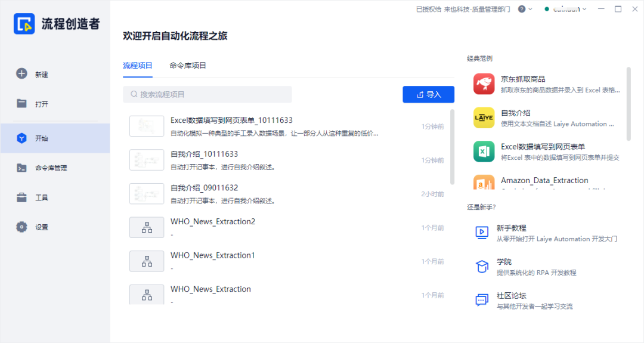Click the help question mark icon

point(522,9)
